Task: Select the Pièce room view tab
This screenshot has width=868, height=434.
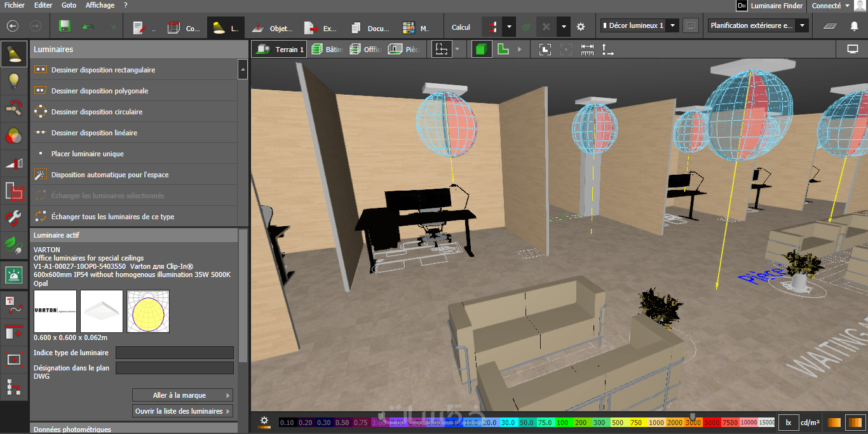Action: 403,49
